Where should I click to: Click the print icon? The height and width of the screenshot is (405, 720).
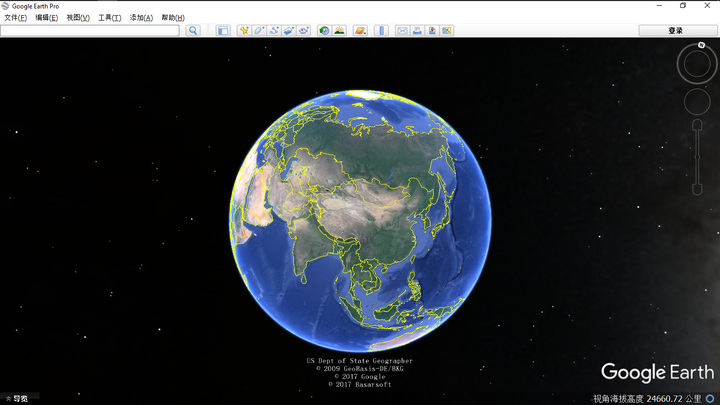[x=417, y=30]
